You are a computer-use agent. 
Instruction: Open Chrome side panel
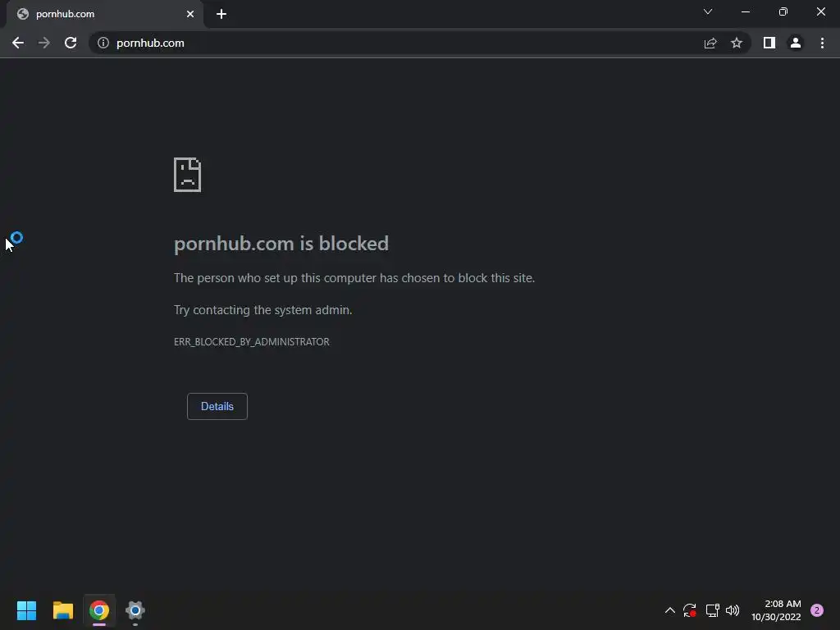tap(769, 43)
